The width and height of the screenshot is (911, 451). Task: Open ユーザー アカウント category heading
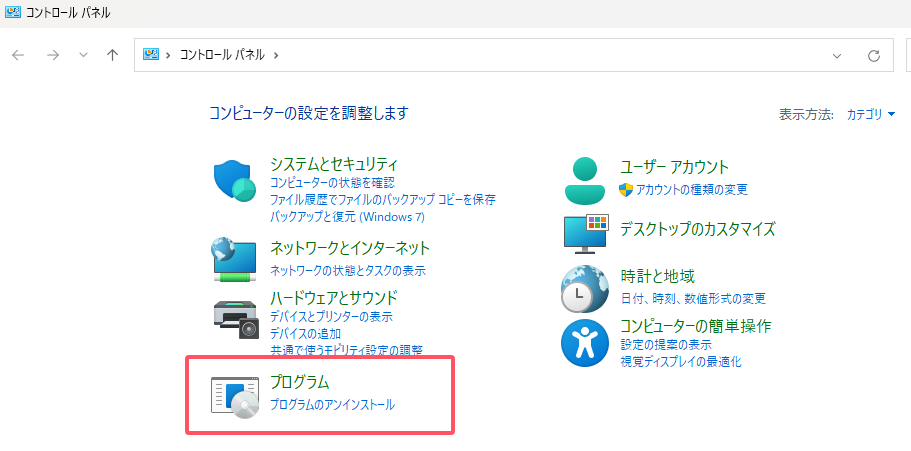coord(674,167)
